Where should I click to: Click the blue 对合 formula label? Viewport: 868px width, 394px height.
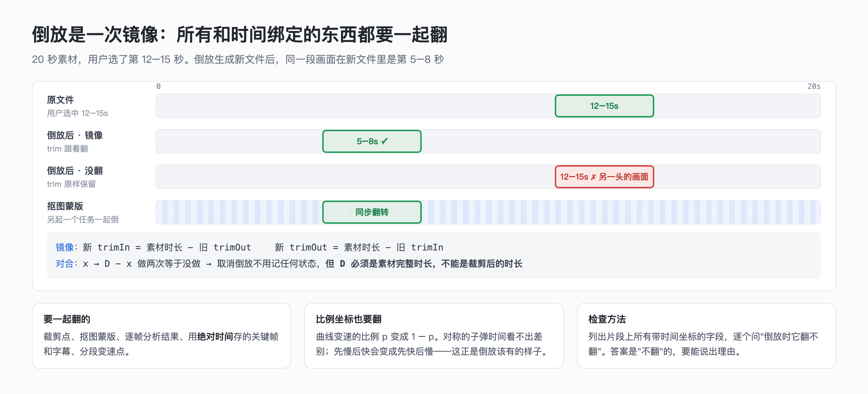(65, 264)
